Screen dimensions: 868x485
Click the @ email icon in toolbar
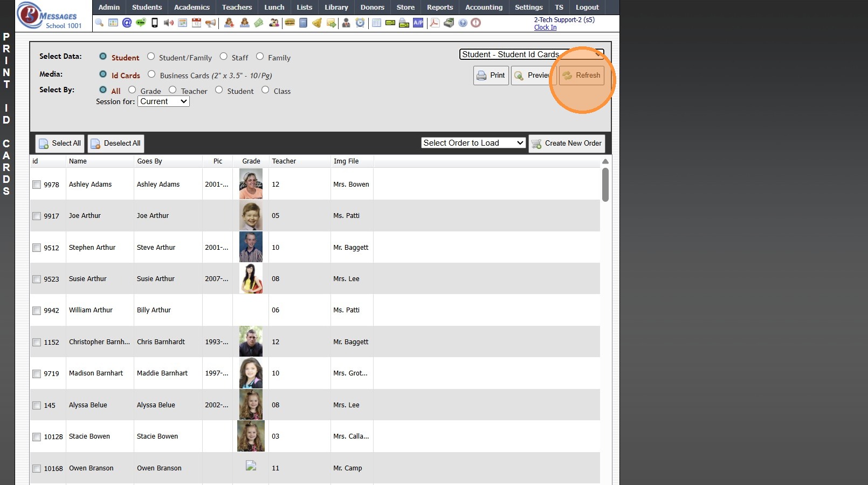(127, 23)
